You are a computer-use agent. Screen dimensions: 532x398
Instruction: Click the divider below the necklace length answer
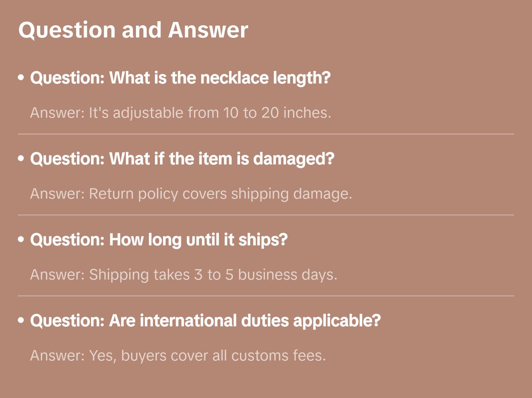266,134
